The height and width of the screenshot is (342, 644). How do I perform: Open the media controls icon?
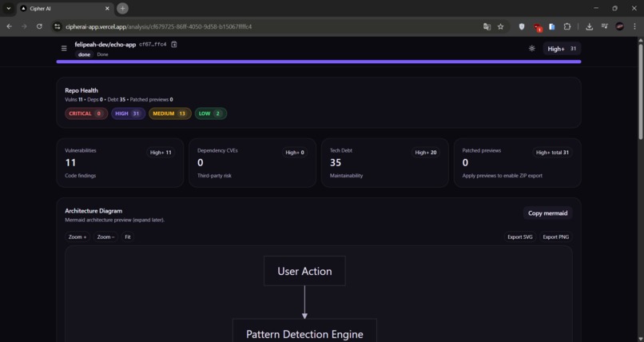coord(604,26)
